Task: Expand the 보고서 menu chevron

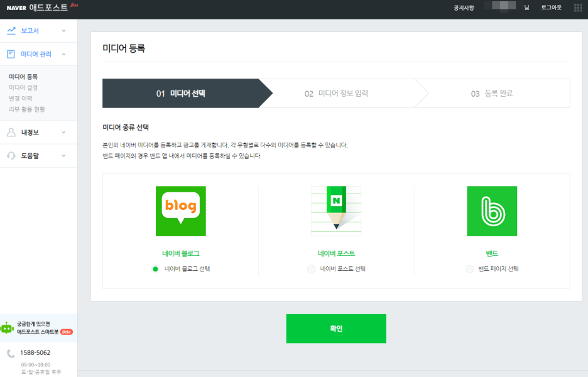Action: [x=63, y=31]
